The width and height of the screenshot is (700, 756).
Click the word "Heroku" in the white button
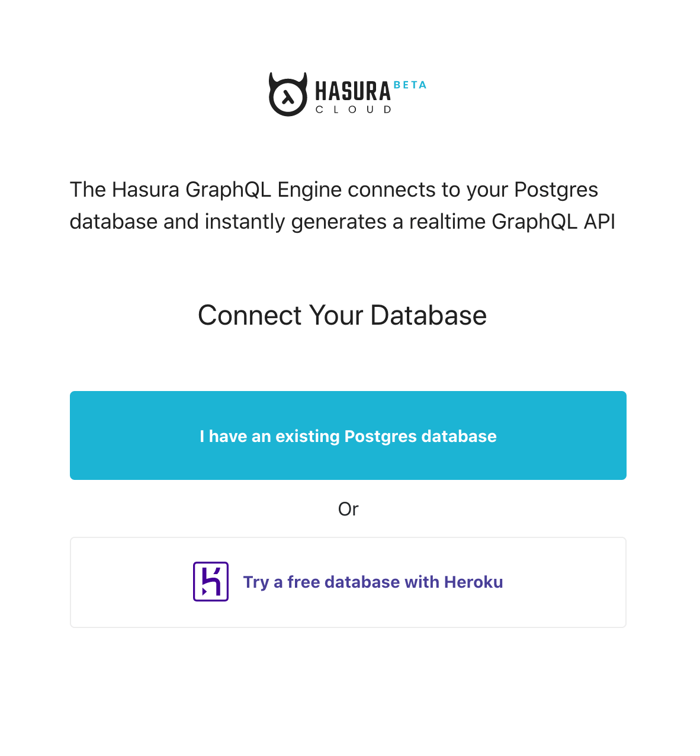click(x=473, y=582)
